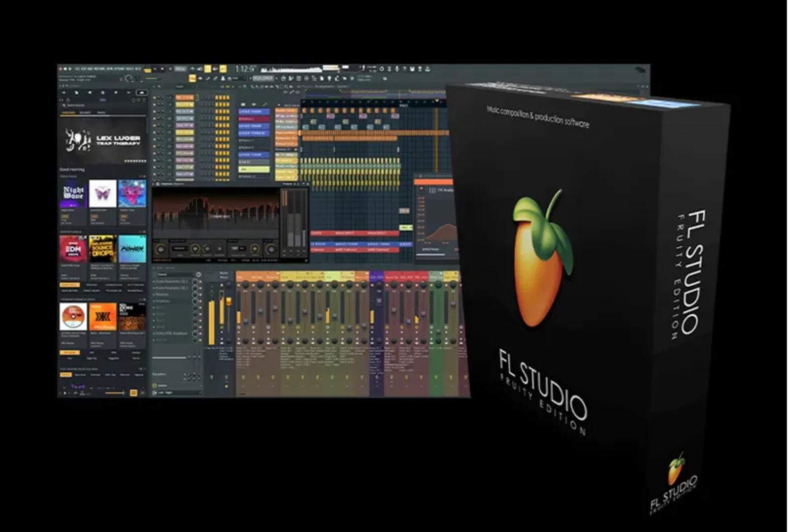The height and width of the screenshot is (532, 788).
Task: Stop playback with the transport stop button
Action: click(162, 69)
